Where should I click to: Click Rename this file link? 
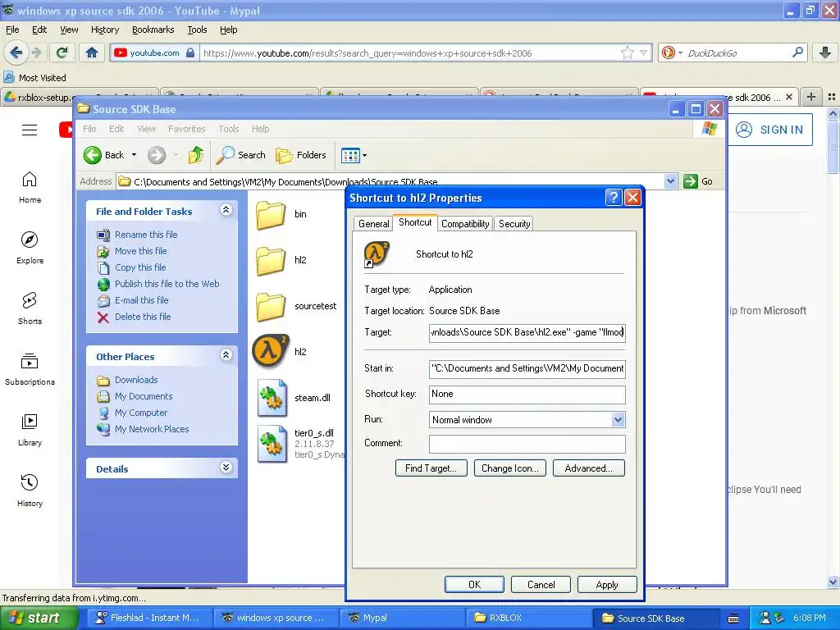[146, 235]
